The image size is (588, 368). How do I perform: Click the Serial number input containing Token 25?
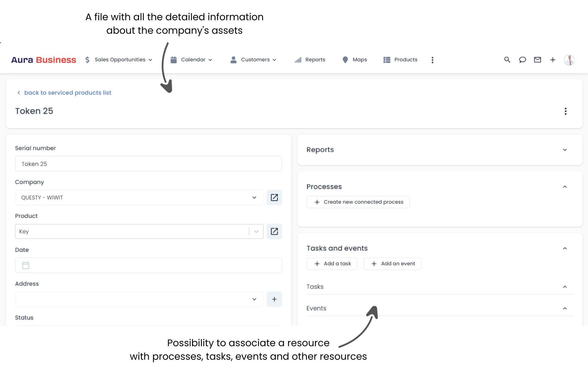coord(148,163)
